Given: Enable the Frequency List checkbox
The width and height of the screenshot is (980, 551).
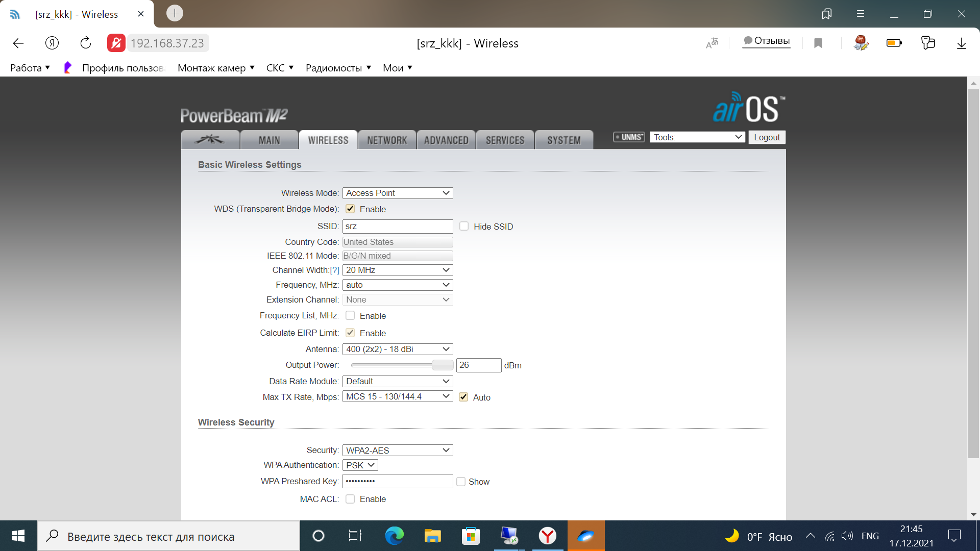Looking at the screenshot, I should (x=350, y=315).
